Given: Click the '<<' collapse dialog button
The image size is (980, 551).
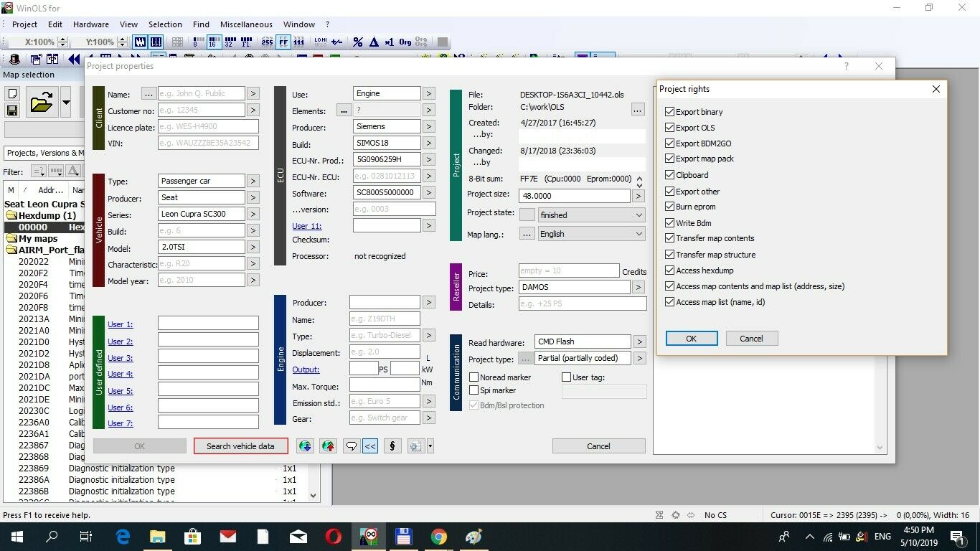Looking at the screenshot, I should (370, 446).
